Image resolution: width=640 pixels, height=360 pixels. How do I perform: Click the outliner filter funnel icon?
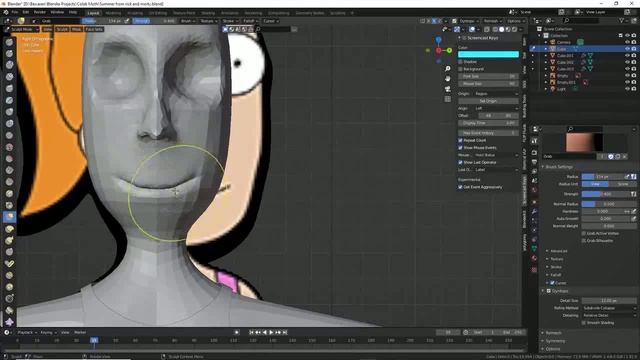click(x=622, y=20)
